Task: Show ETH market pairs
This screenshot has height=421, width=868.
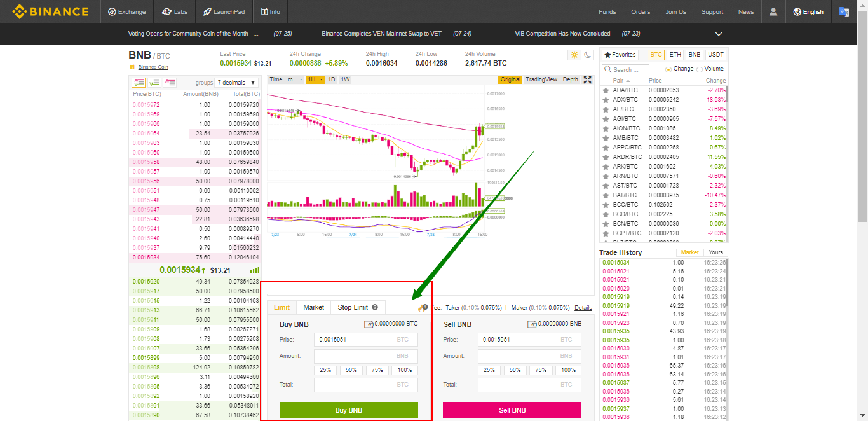Action: (675, 55)
